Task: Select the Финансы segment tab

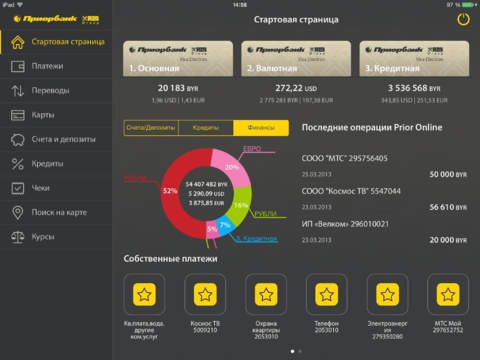Action: tap(261, 128)
